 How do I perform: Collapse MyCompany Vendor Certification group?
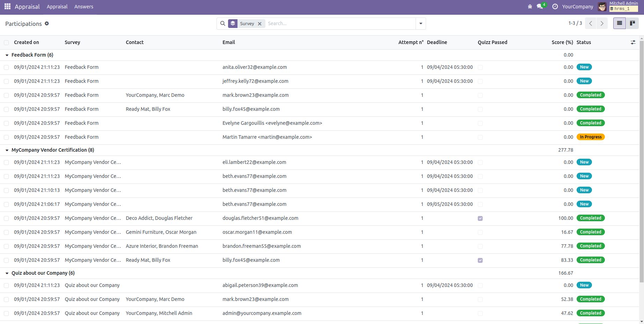point(7,150)
